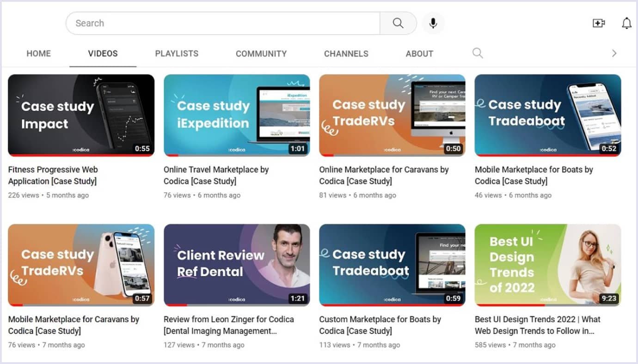Image resolution: width=638 pixels, height=364 pixels.
Task: Open the Best UI Design Trends thumbnail
Action: point(548,265)
